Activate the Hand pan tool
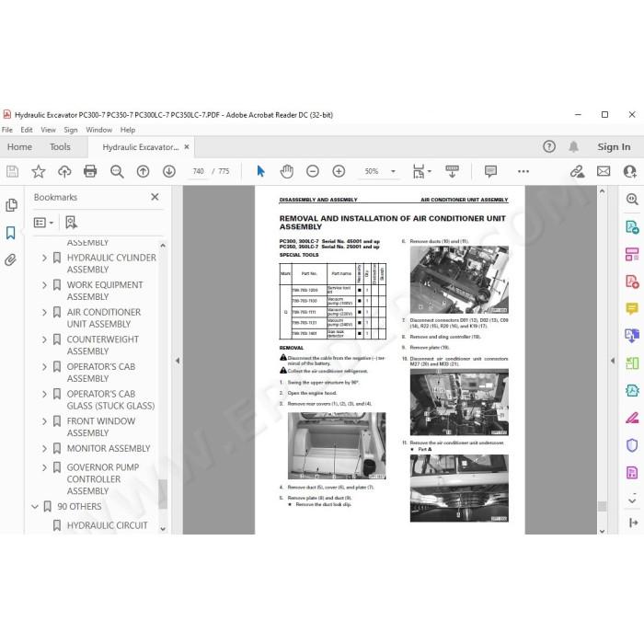Viewport: 644px width, 644px height. (x=287, y=171)
